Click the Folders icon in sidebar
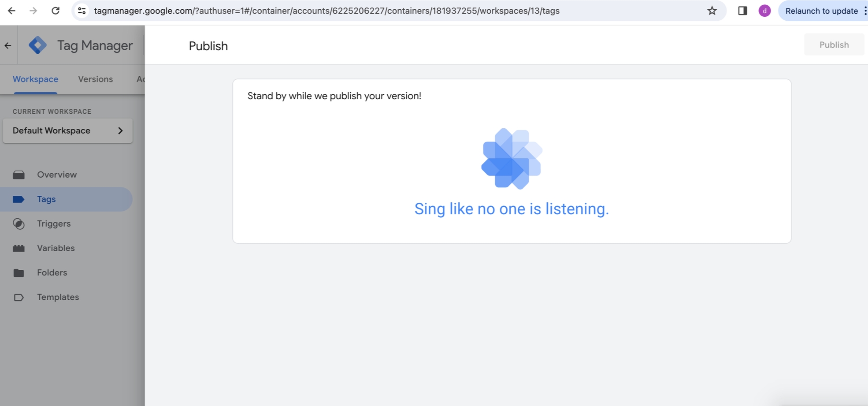Viewport: 868px width, 406px height. pos(19,273)
